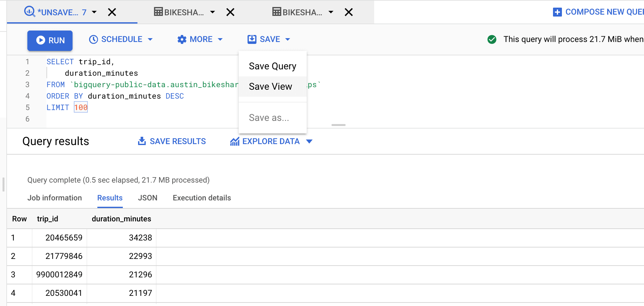Screen dimensions: 644x306
Task: Click the Save disk icon
Action: pos(252,39)
